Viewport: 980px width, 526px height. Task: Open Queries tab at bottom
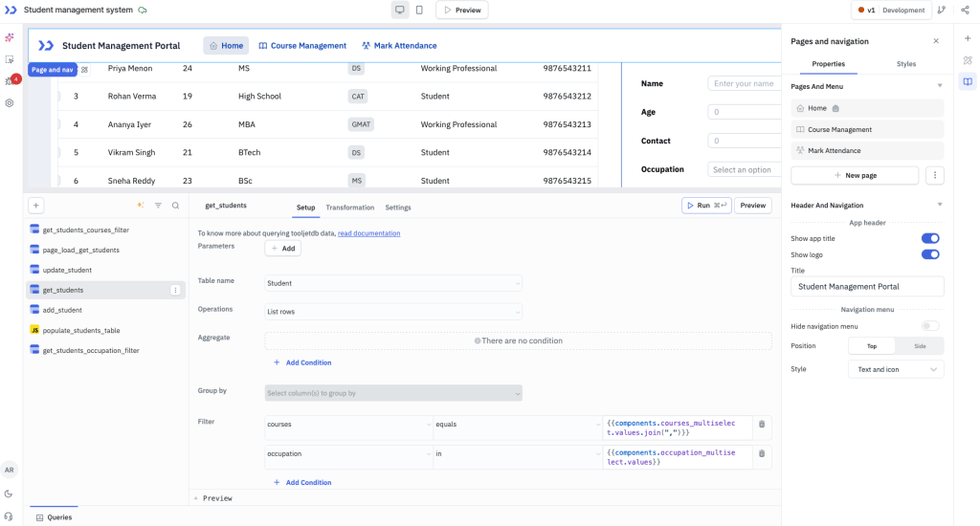tap(54, 517)
